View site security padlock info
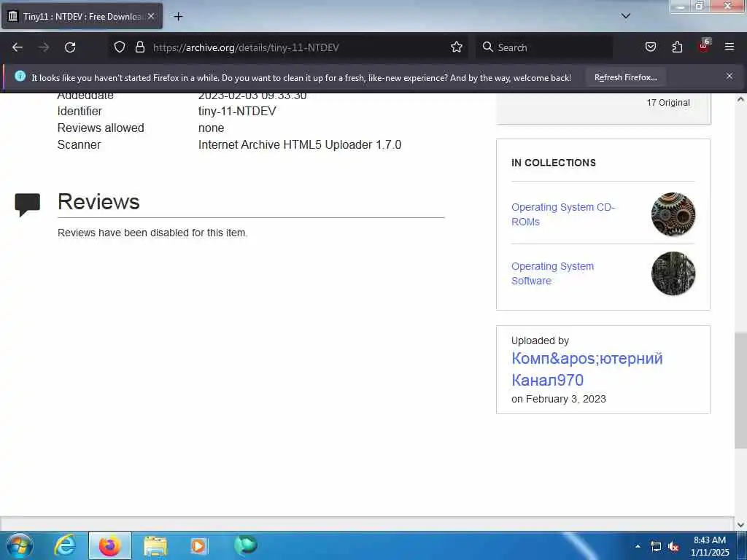 [x=139, y=47]
